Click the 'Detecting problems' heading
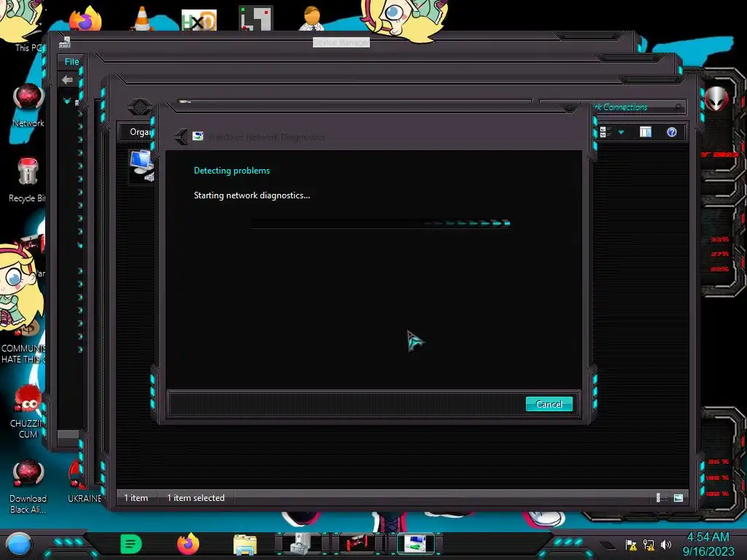 231,171
